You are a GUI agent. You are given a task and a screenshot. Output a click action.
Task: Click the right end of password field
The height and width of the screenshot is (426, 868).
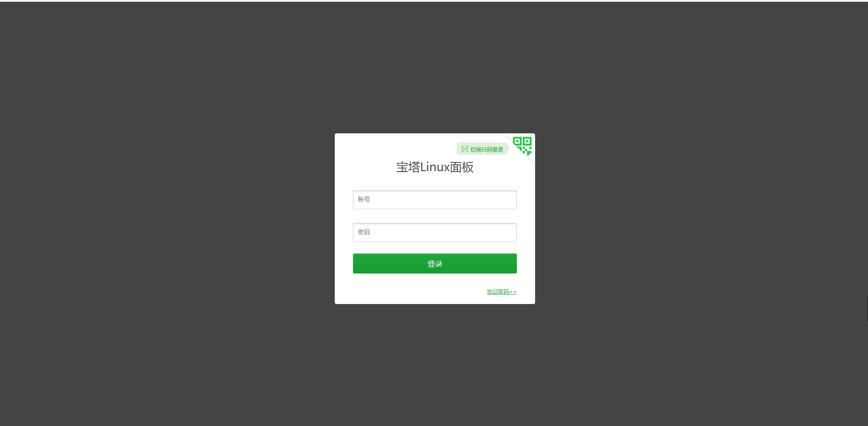coord(510,233)
